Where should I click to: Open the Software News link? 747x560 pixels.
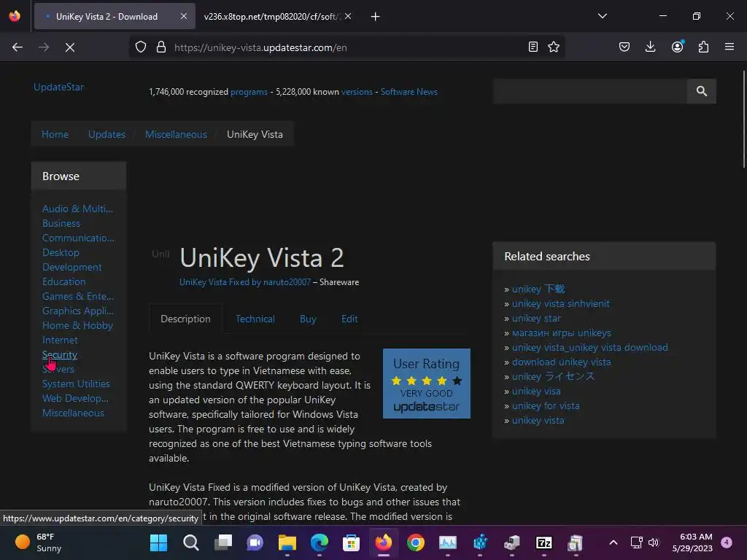coord(409,92)
